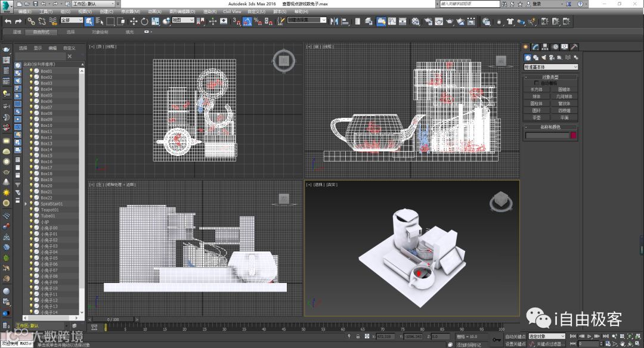Open the Civil View menu
Screen dimensions: 644x348
pos(232,11)
